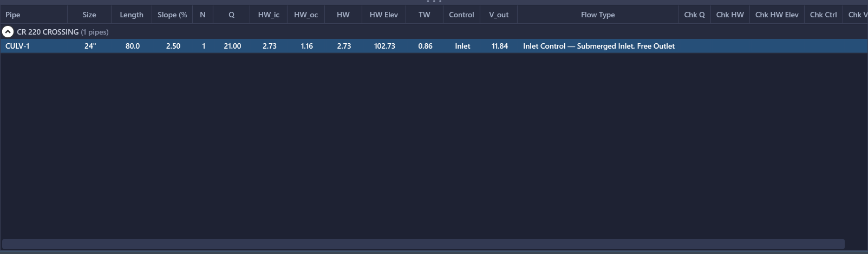Image resolution: width=868 pixels, height=254 pixels.
Task: Click the HW column header
Action: [343, 15]
